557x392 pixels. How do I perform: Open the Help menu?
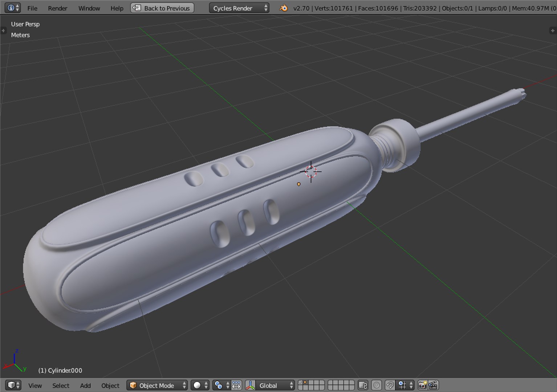point(117,8)
